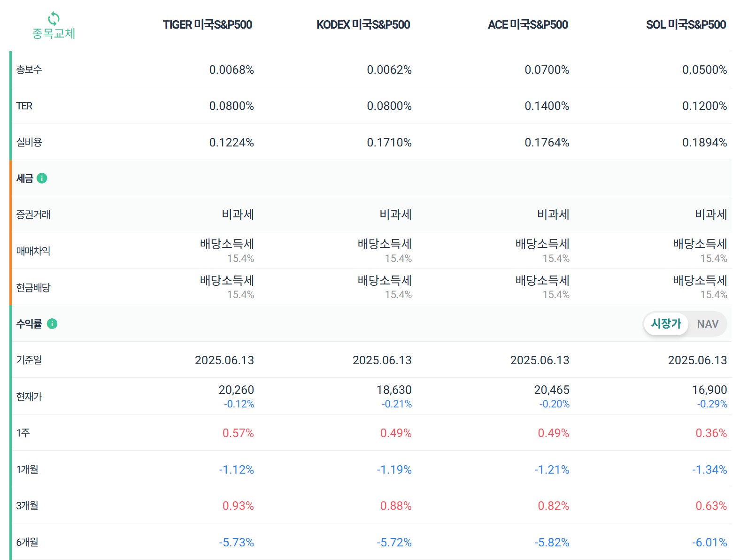Click SOL 1주 return 0.36%
The image size is (740, 560).
tap(711, 433)
